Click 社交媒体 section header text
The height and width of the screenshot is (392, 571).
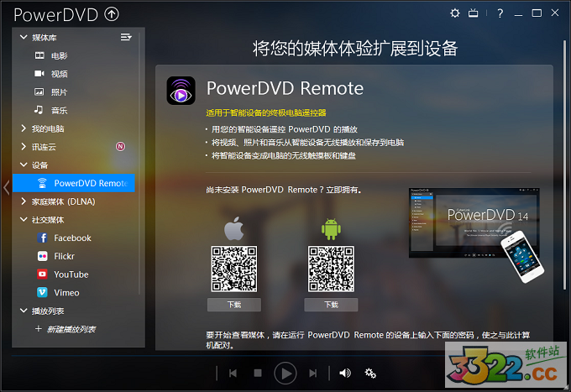coord(48,220)
